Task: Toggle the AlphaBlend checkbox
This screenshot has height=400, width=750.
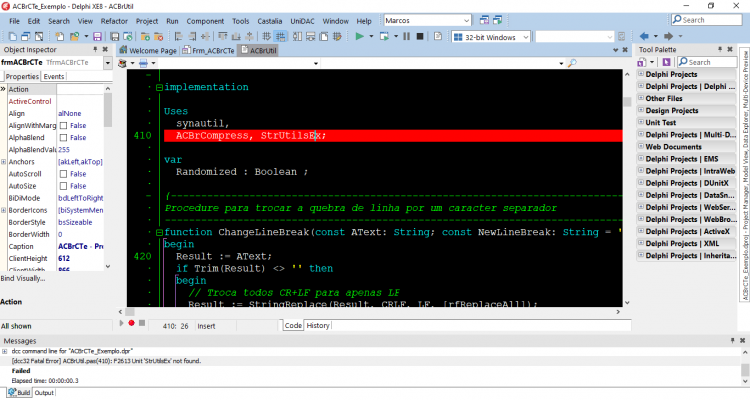Action: click(x=63, y=138)
